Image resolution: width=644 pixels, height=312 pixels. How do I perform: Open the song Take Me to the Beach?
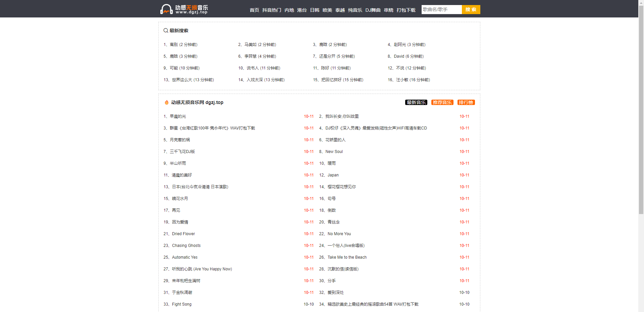[347, 257]
